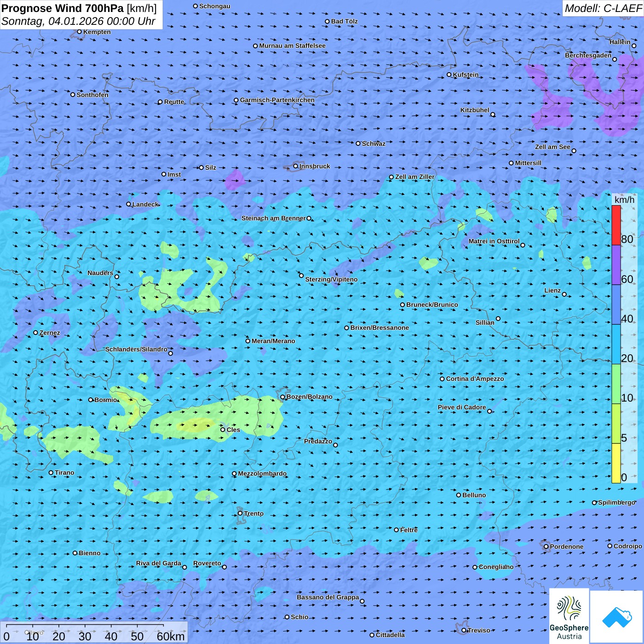This screenshot has height=644, width=644.
Task: Click the Feltre city label
Action: point(408,530)
